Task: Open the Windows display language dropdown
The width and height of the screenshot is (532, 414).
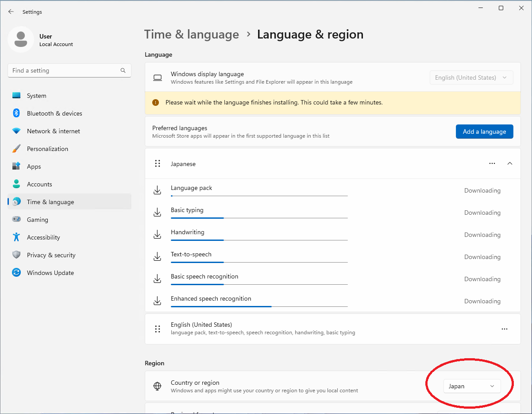Action: [471, 77]
